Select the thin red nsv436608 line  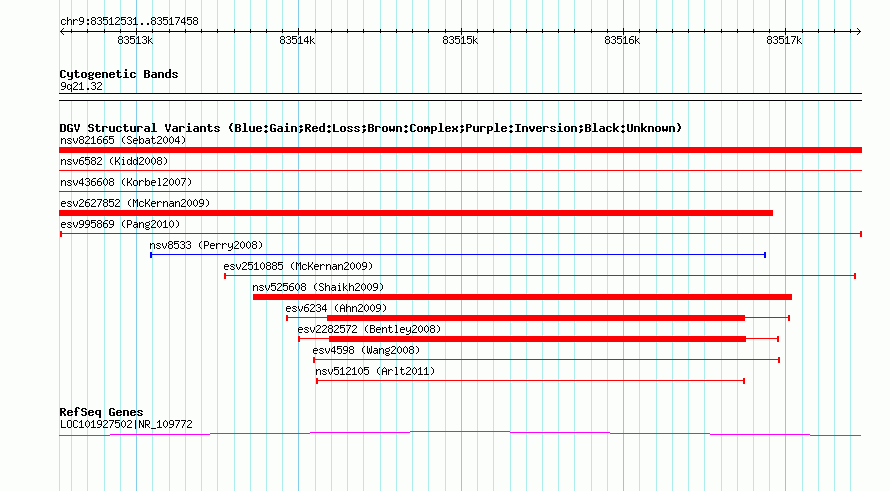pyautogui.click(x=460, y=191)
